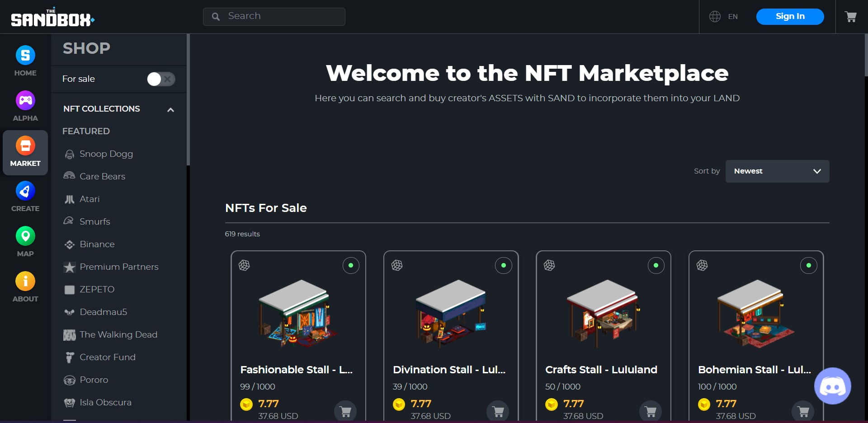Go to the Alpha gamepad icon

(x=25, y=100)
